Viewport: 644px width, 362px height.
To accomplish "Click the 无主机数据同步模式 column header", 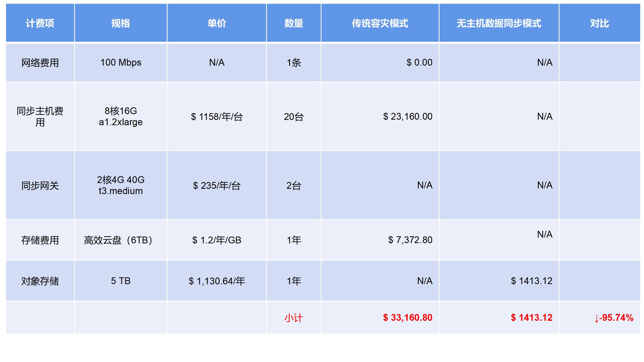I will (x=499, y=23).
